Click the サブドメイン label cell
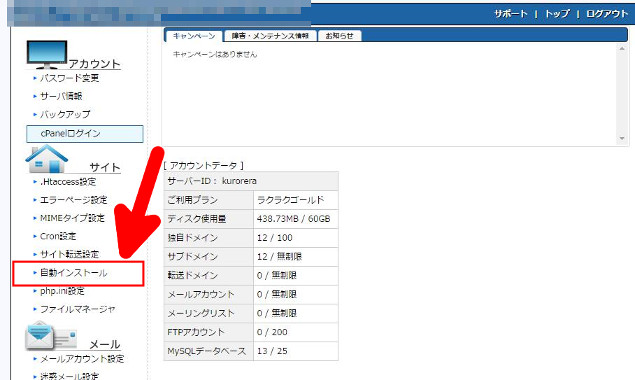635x380 pixels. tap(209, 257)
